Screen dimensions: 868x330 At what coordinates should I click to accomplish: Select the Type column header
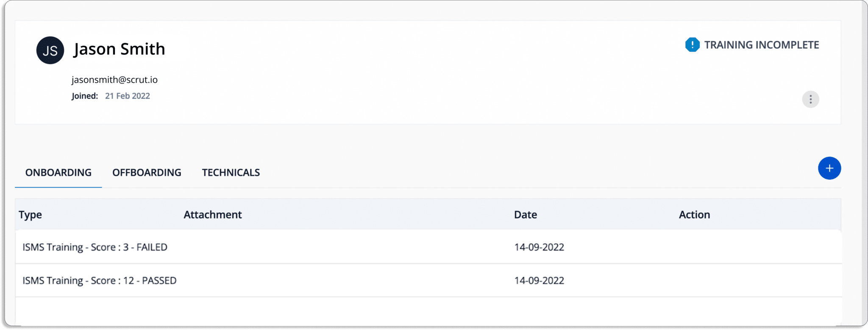pos(30,215)
